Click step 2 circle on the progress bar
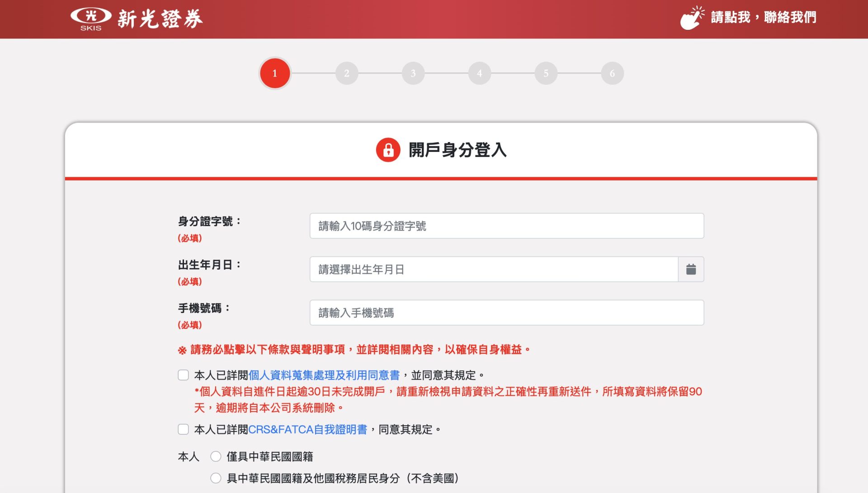Image resolution: width=868 pixels, height=493 pixels. pos(347,73)
